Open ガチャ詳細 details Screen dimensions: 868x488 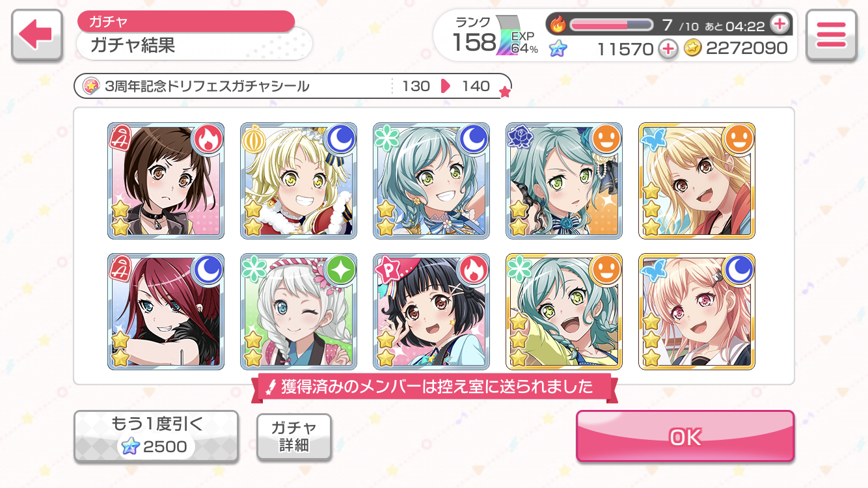click(294, 437)
